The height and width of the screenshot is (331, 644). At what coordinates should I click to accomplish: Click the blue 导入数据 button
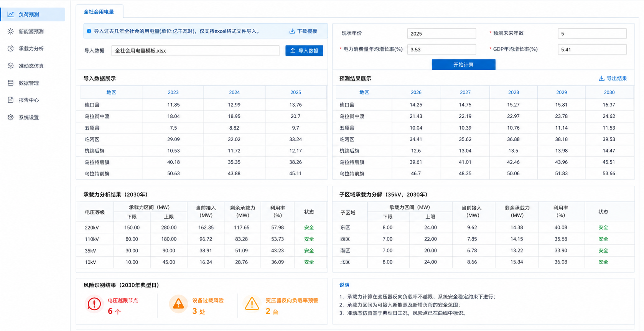pos(304,51)
